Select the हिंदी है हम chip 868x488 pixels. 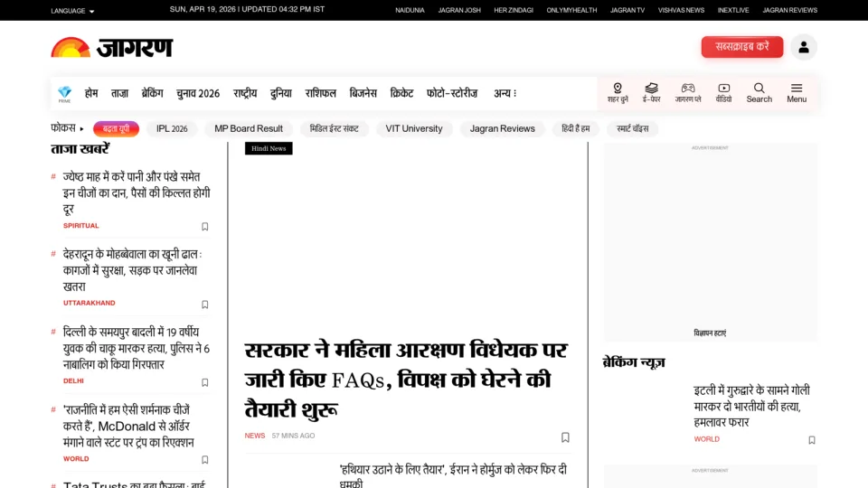(576, 129)
